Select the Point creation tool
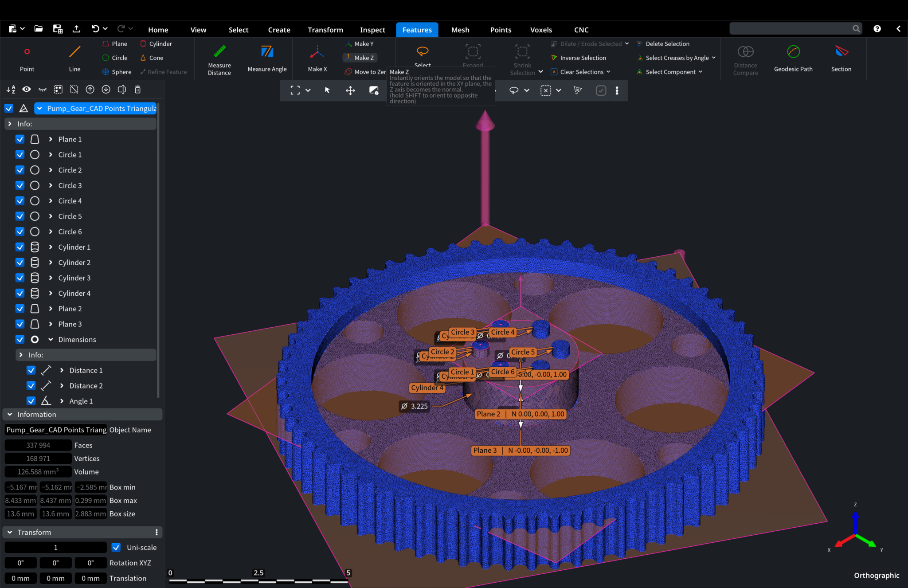 tap(27, 58)
